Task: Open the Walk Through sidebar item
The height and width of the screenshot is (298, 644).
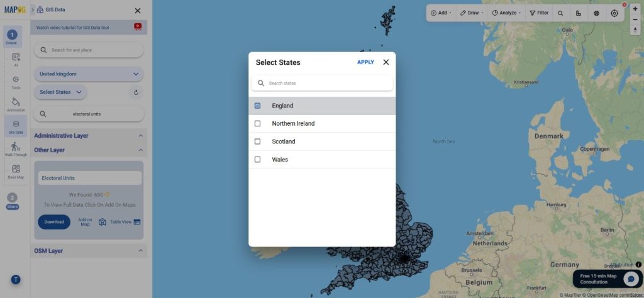Action: point(16,149)
